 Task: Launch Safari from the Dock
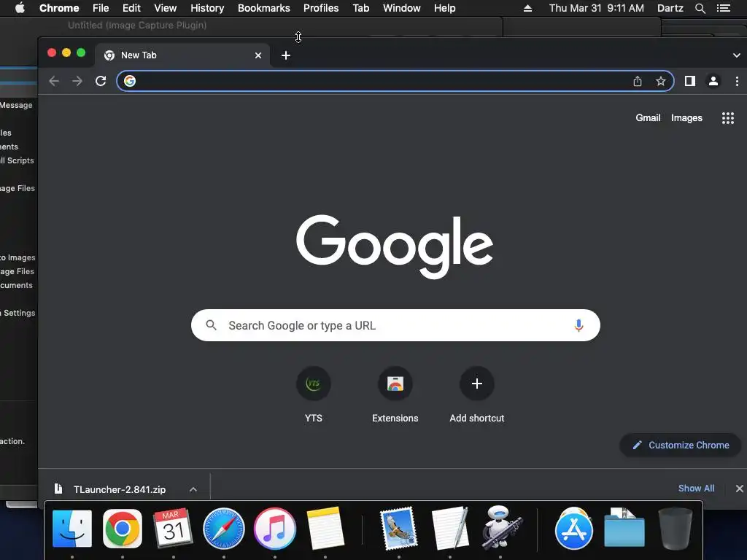click(224, 529)
